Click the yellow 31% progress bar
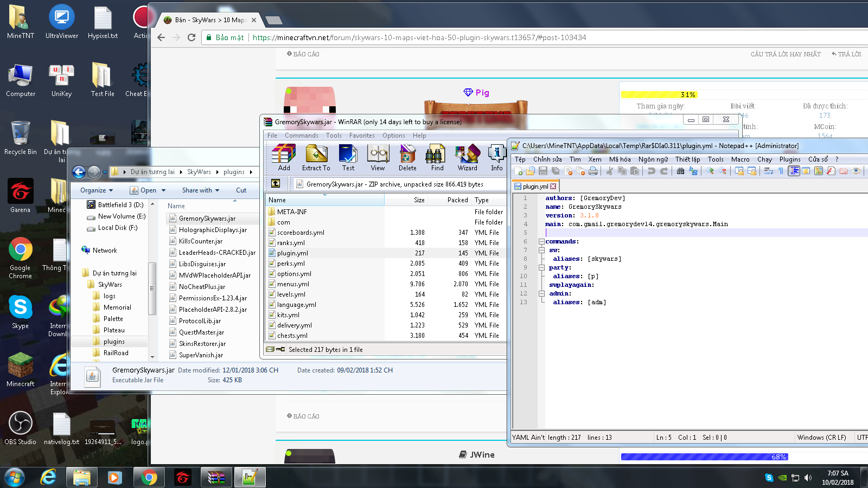868x488 pixels. 659,95
